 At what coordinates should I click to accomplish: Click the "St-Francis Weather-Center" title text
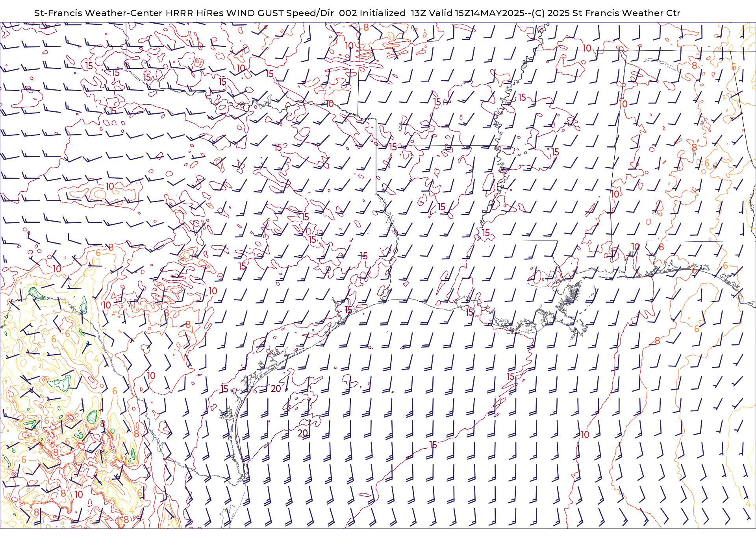coord(98,13)
